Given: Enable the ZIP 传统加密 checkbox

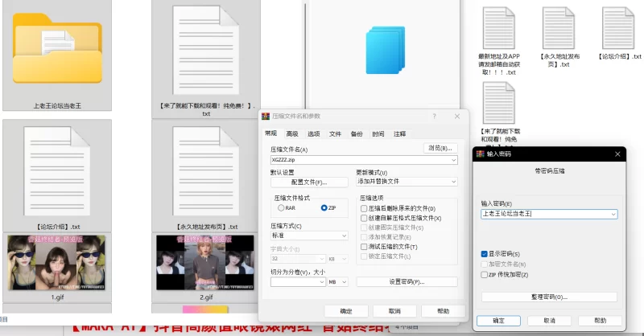Looking at the screenshot, I should point(484,274).
